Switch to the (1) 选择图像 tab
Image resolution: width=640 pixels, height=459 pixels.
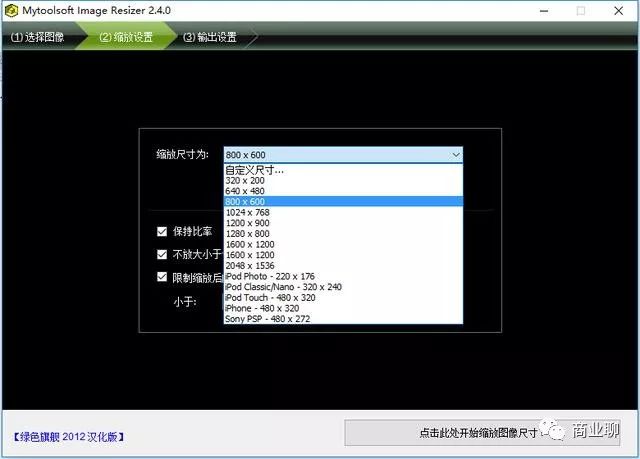(x=38, y=37)
